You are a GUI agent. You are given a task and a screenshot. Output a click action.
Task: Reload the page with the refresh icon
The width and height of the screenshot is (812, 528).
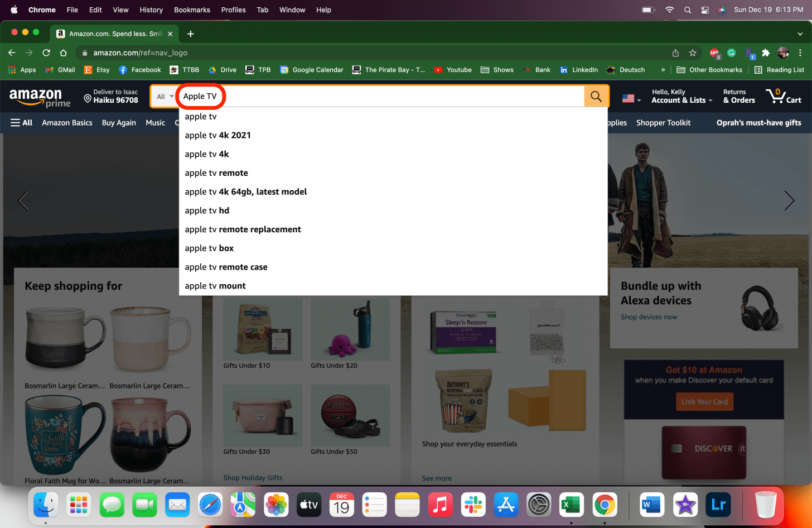click(46, 52)
